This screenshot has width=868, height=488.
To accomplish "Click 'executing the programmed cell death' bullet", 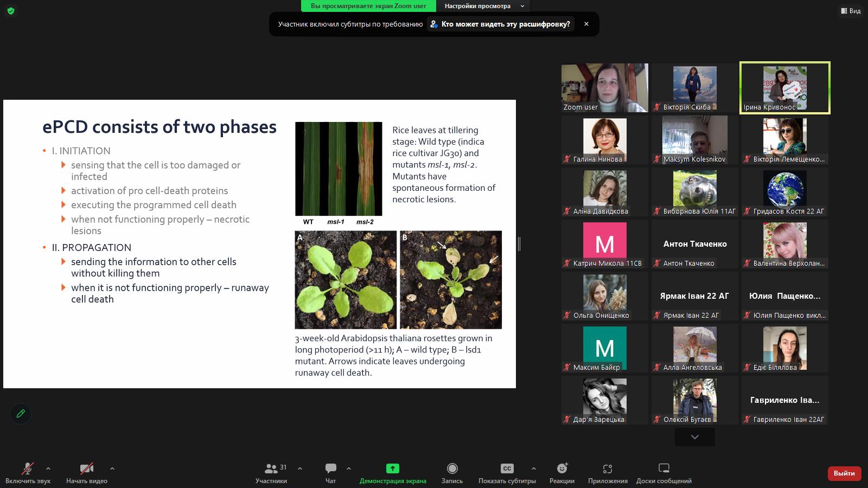I will tap(154, 205).
